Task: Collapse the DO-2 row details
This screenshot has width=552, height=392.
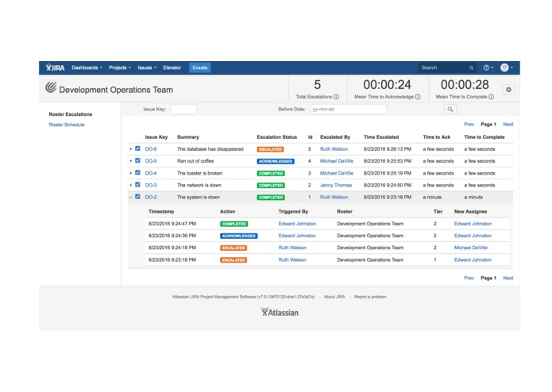Action: coord(130,198)
